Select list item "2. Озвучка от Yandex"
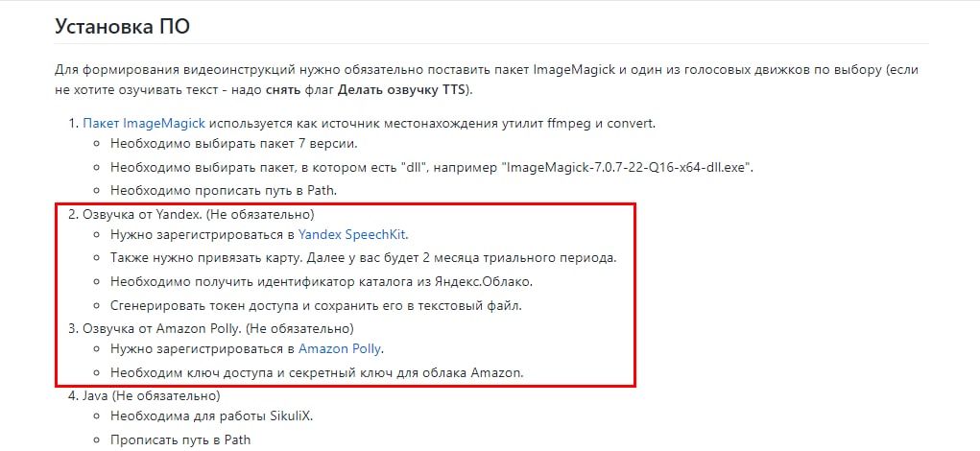Viewport: 980px width, 451px height. (191, 215)
